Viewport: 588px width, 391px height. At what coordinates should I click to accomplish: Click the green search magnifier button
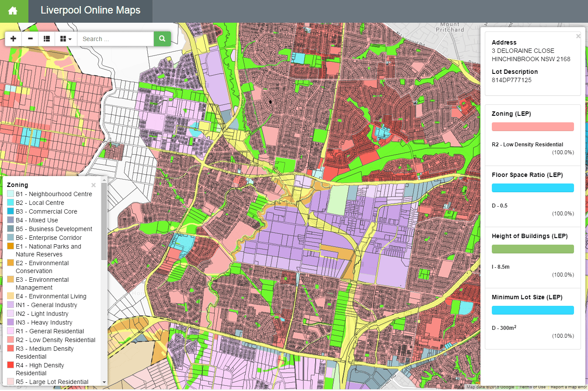pos(162,38)
